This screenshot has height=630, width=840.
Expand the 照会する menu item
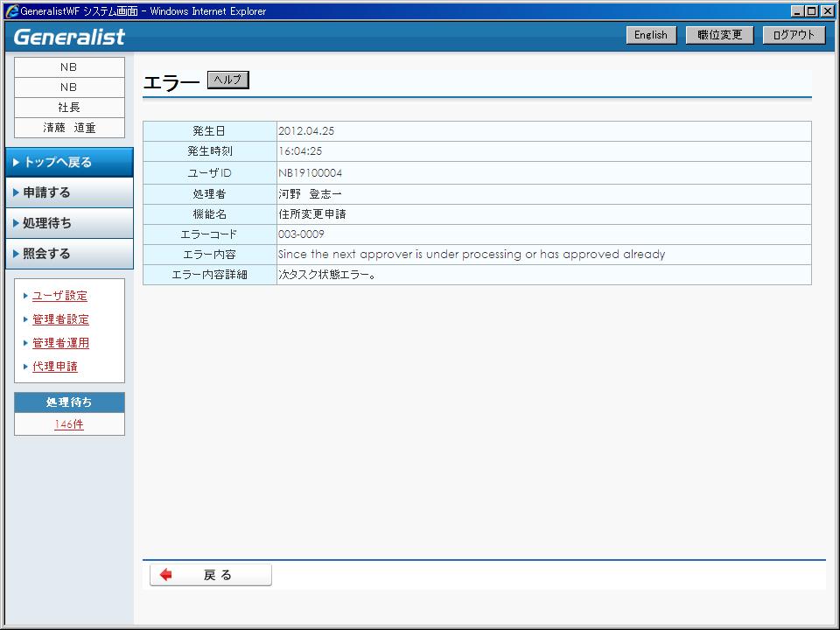tap(69, 254)
